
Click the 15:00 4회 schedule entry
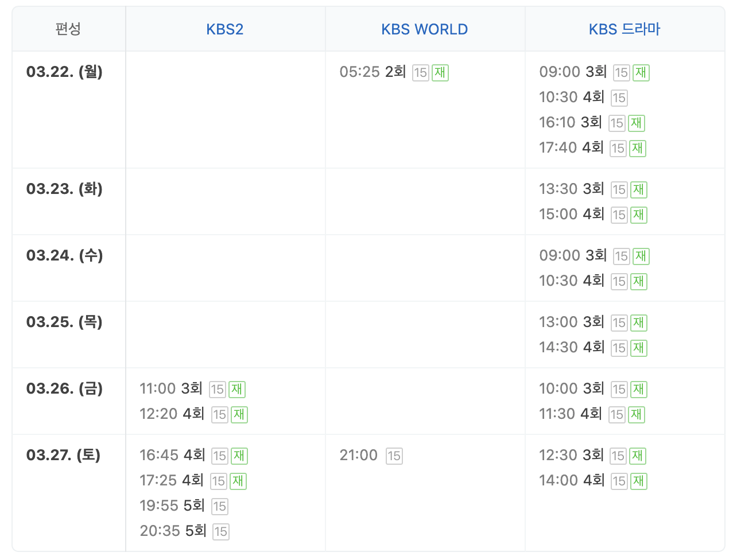coord(572,214)
